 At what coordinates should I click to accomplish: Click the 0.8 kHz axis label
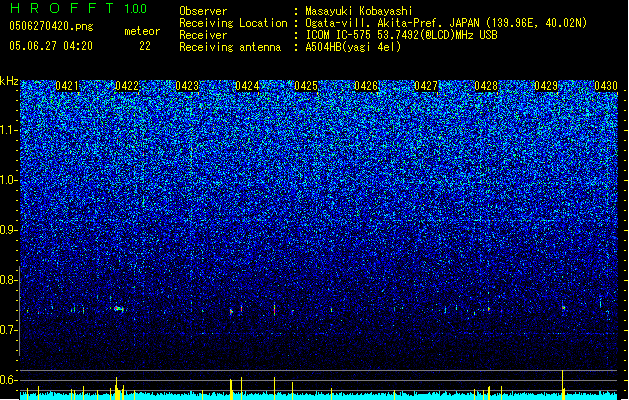click(8, 280)
